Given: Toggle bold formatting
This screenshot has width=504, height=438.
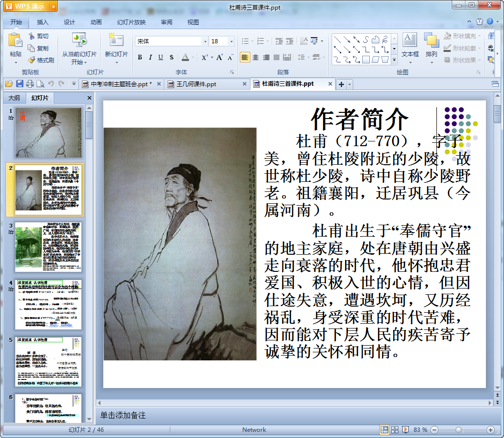Looking at the screenshot, I should tap(140, 57).
